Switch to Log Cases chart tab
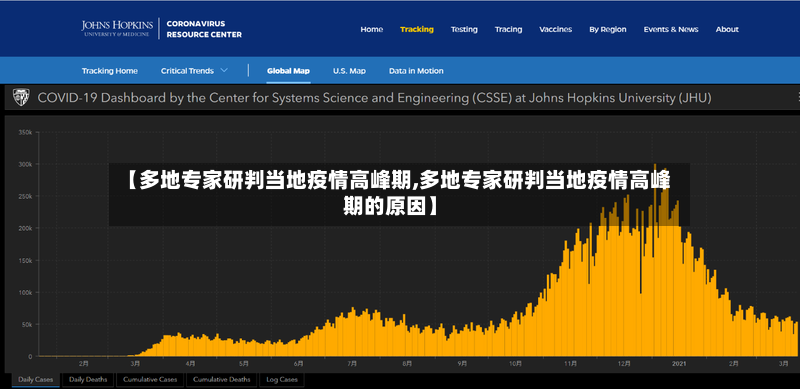 click(282, 379)
